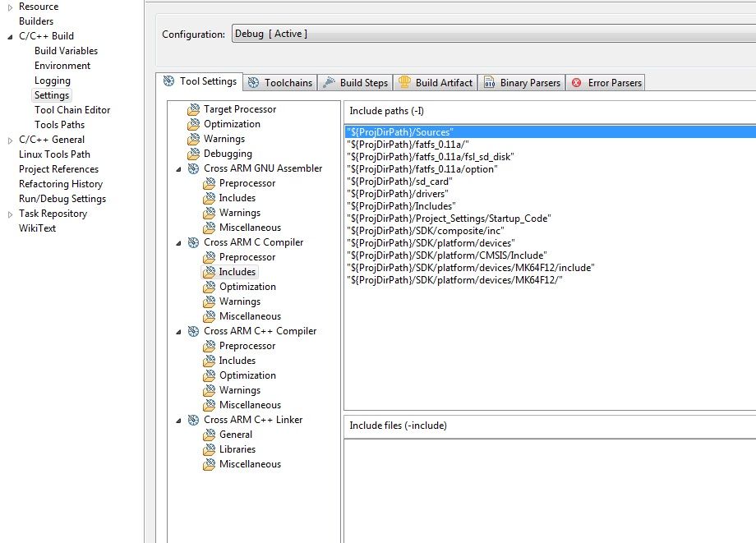Open the Linux Tools Path page
This screenshot has height=543, width=756.
coord(54,154)
